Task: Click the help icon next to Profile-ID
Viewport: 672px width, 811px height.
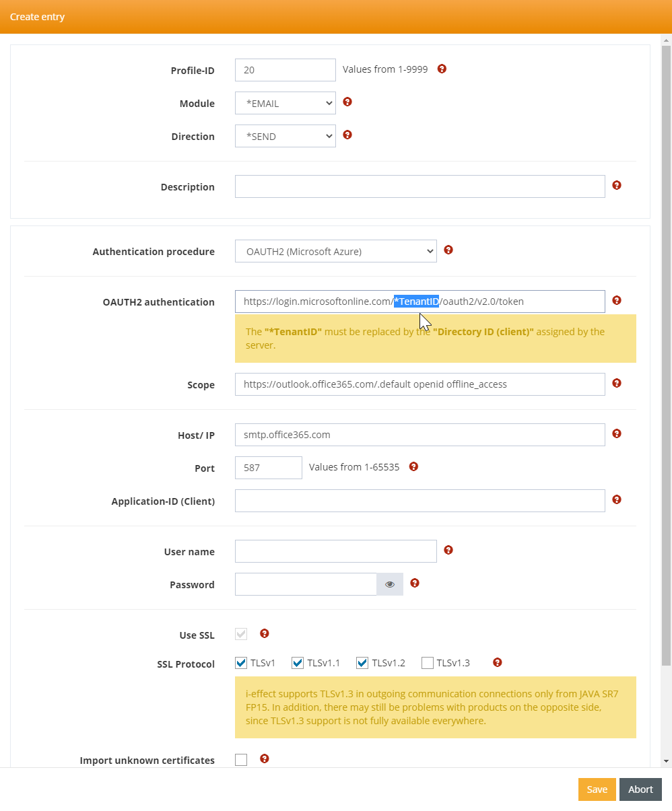Action: pyautogui.click(x=442, y=69)
